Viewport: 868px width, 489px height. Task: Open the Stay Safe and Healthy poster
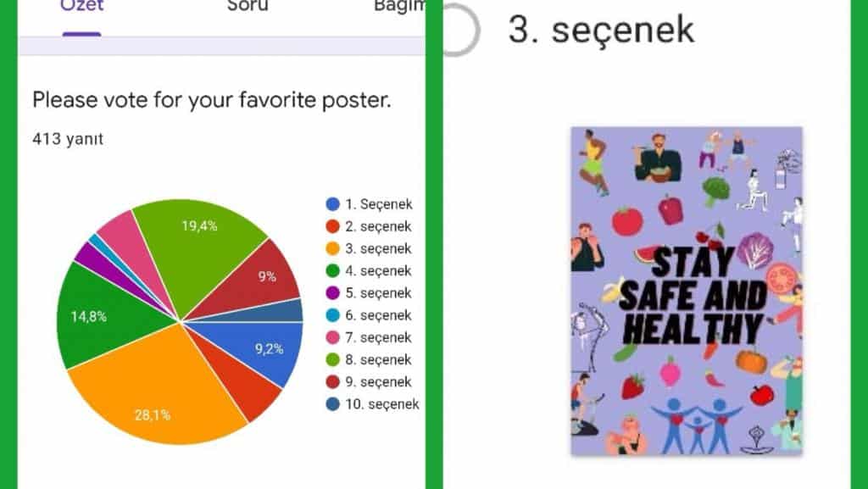(x=687, y=291)
